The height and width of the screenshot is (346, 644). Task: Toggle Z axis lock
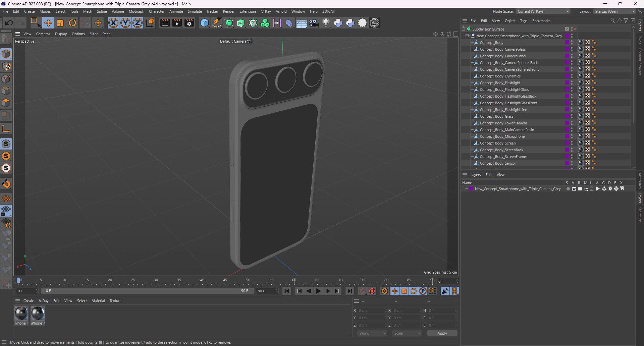pyautogui.click(x=138, y=23)
